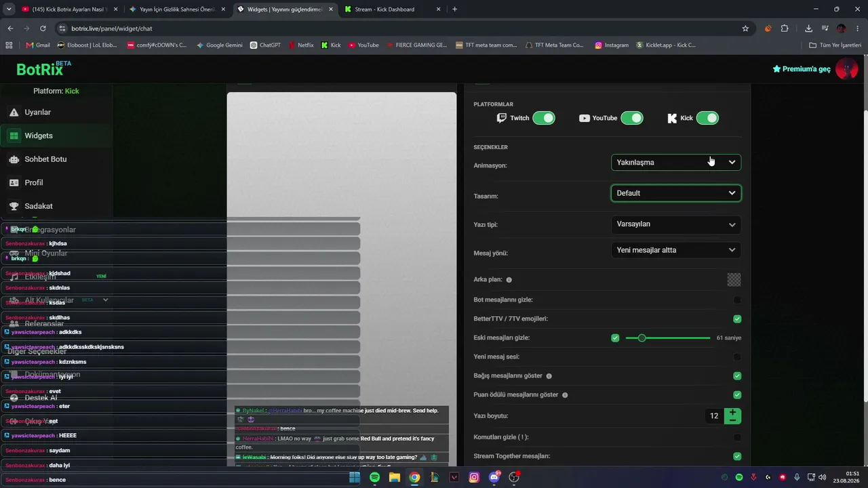
Task: Uncheck the Eski mesajları gizle checkbox
Action: [615, 338]
